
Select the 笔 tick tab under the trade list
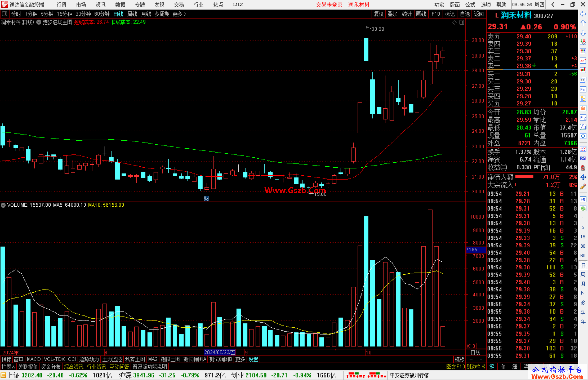(492, 367)
